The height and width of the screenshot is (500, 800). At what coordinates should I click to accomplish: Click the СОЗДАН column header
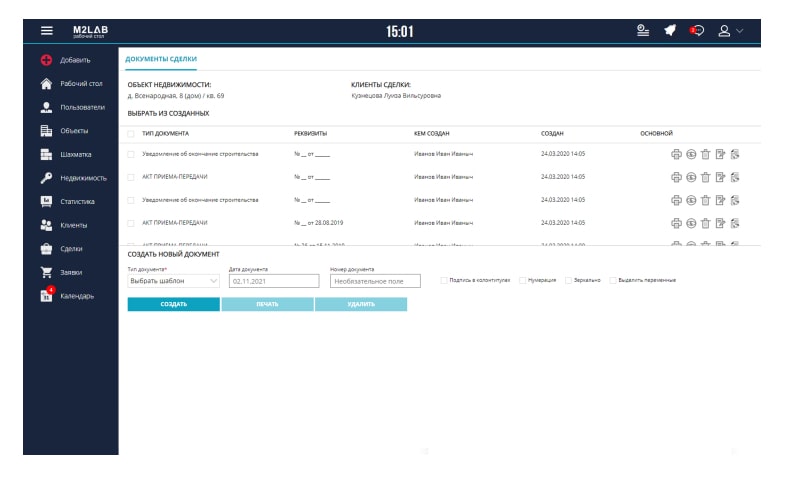tap(552, 134)
